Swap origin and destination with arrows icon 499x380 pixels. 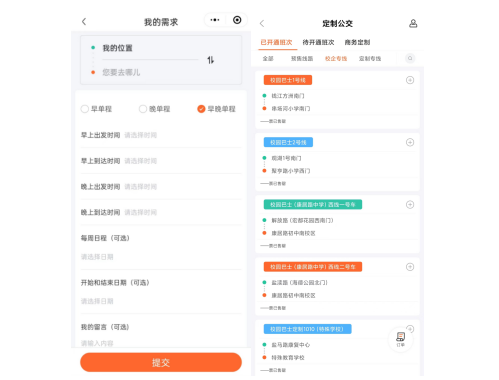coord(210,60)
